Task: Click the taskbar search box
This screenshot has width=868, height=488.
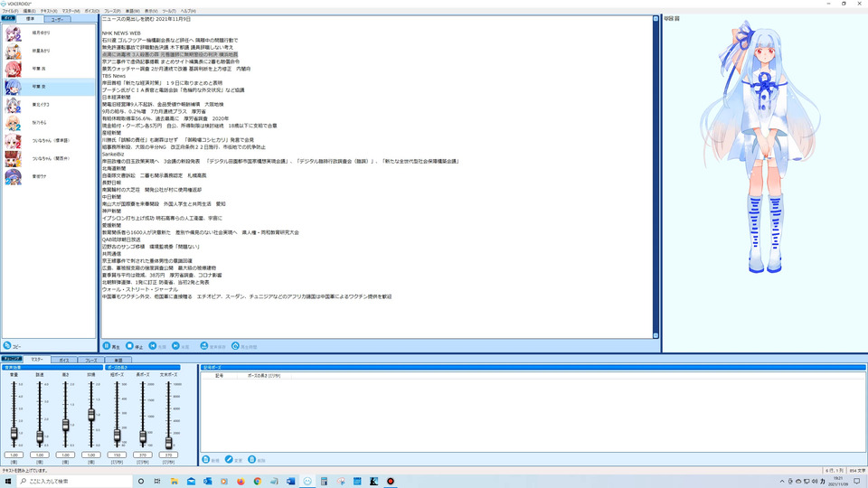Action: [x=75, y=482]
